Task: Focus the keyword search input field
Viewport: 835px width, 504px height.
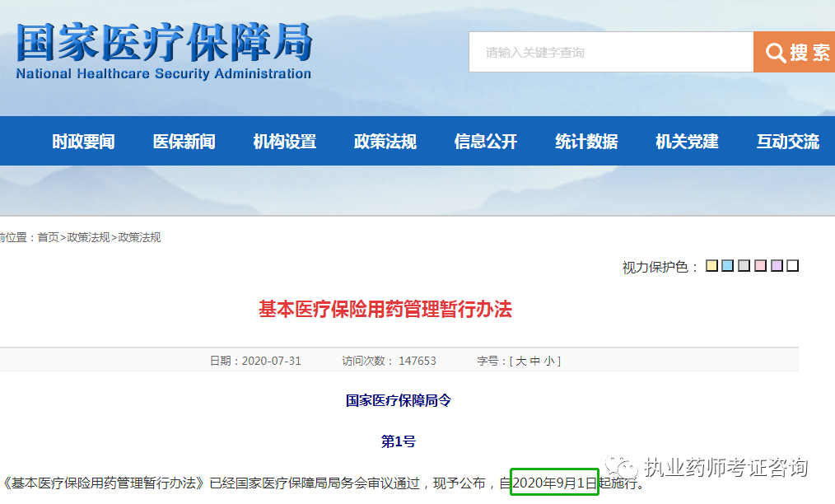Action: 611,53
